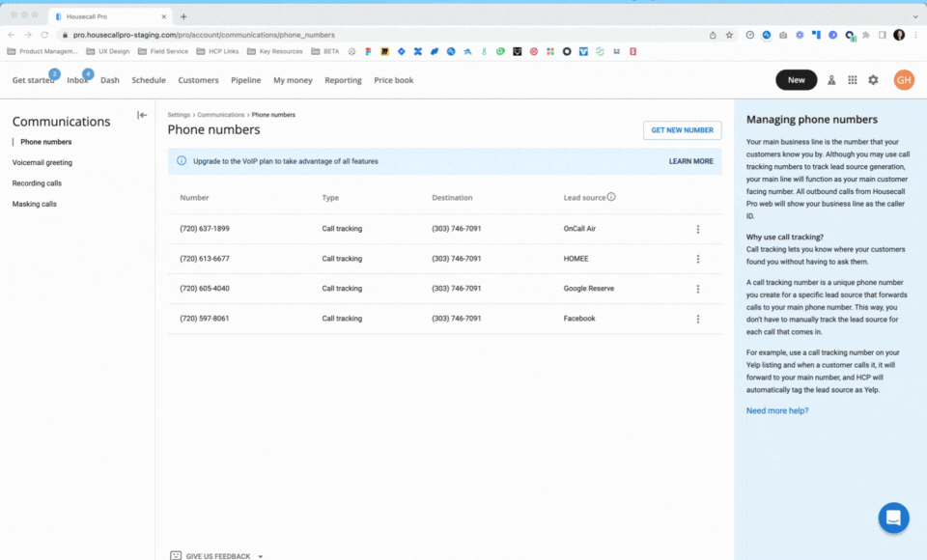
Task: Open the chat support bubble
Action: click(893, 518)
